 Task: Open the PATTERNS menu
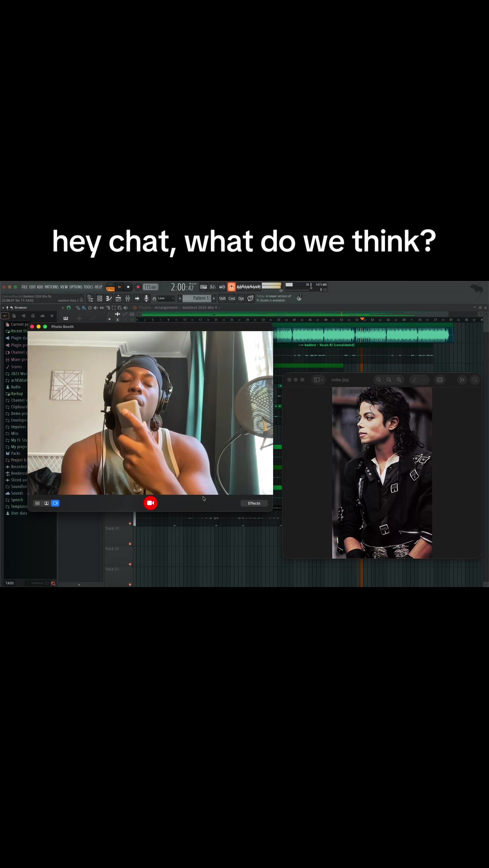pos(51,287)
